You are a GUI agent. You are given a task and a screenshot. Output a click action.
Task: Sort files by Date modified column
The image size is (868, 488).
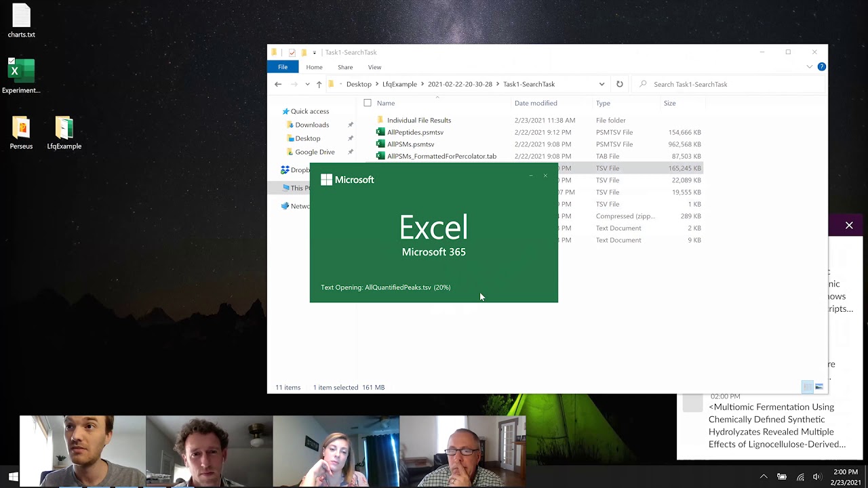(536, 103)
